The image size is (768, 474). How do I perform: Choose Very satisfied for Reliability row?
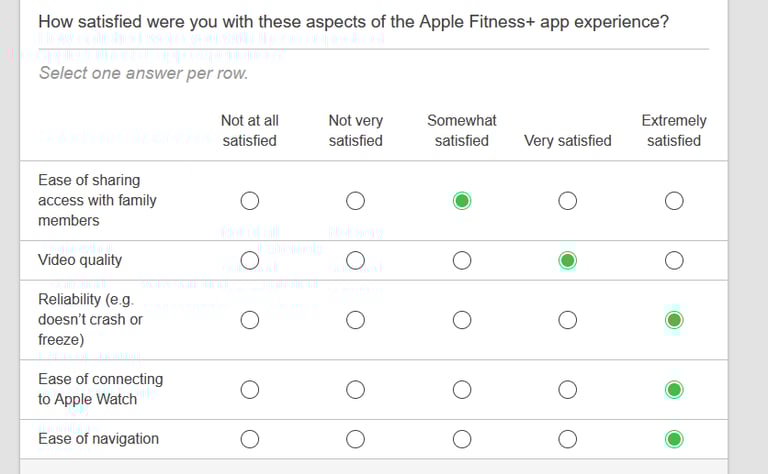click(568, 320)
